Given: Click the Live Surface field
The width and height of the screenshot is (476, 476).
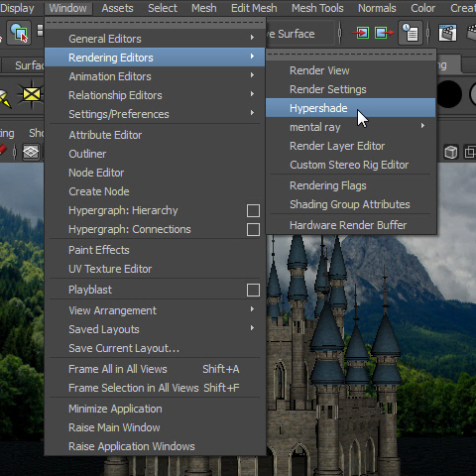Looking at the screenshot, I should [300, 34].
